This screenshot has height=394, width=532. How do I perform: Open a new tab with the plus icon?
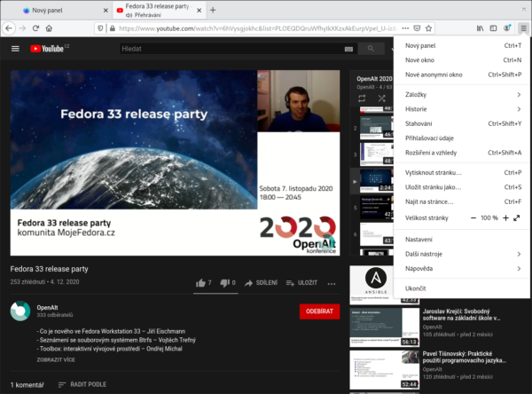coord(213,9)
